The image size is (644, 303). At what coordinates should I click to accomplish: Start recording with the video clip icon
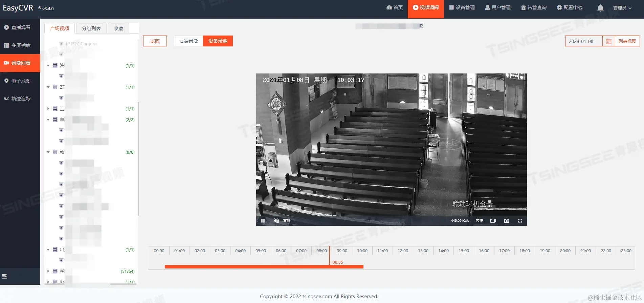click(493, 221)
